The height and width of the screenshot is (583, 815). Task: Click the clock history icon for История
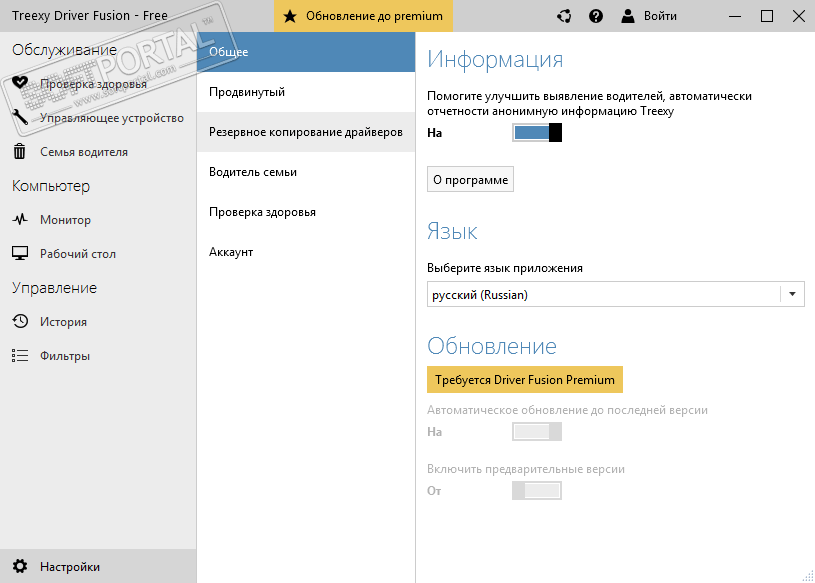tap(20, 321)
